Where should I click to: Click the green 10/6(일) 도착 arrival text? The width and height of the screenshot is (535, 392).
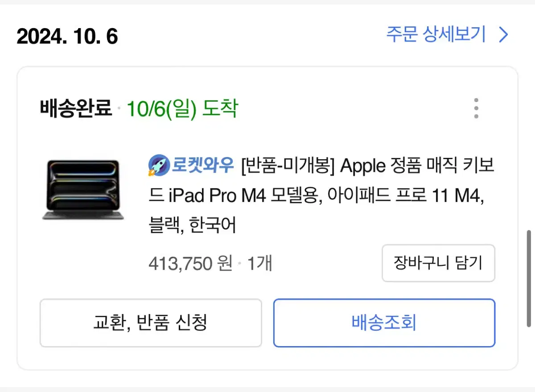182,108
